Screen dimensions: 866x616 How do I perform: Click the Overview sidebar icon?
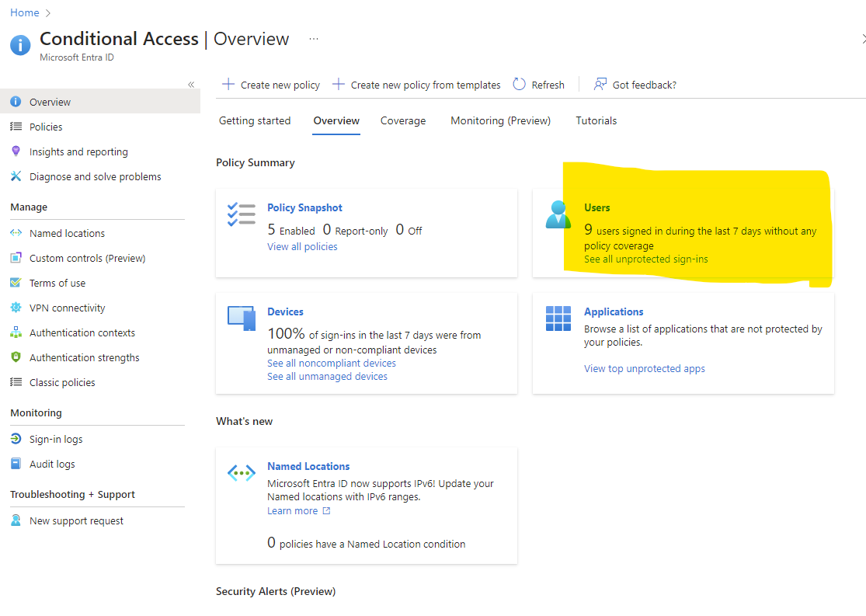coord(16,102)
